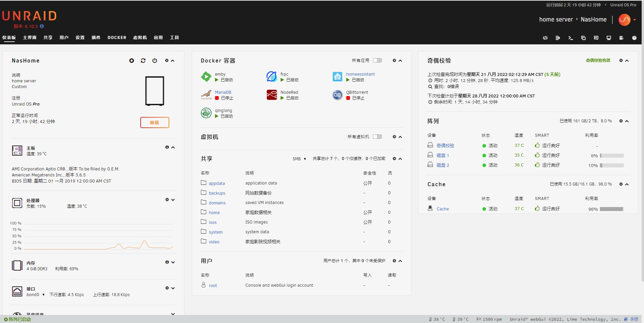The height and width of the screenshot is (323, 644).
Task: Click the 编辑 button
Action: (x=154, y=123)
